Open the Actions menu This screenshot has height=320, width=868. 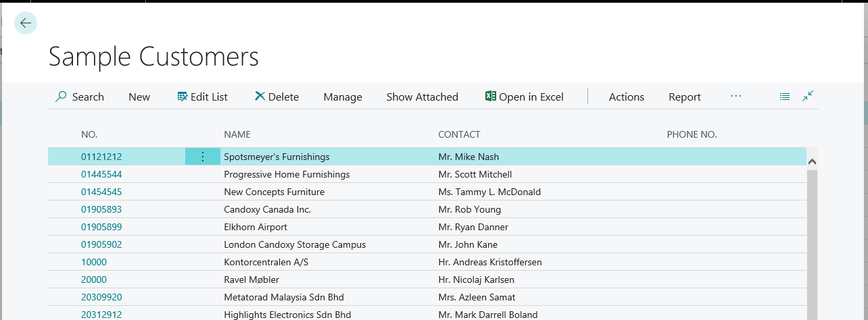click(627, 97)
